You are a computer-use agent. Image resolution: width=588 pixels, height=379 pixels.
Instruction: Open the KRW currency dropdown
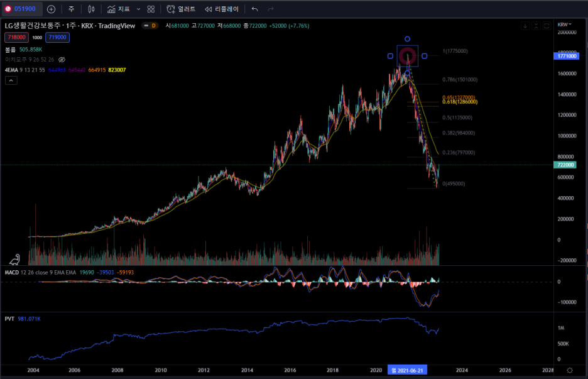click(564, 25)
